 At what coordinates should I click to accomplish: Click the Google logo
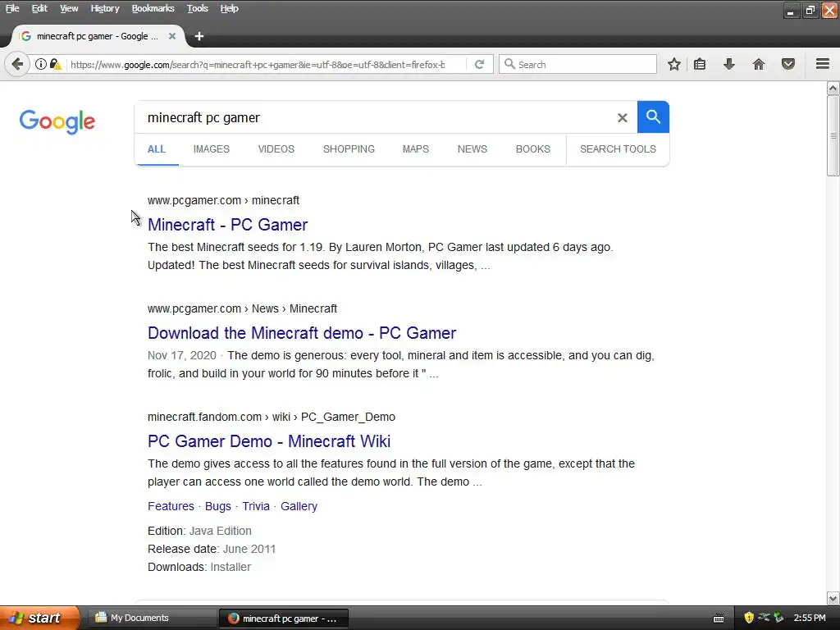[57, 121]
